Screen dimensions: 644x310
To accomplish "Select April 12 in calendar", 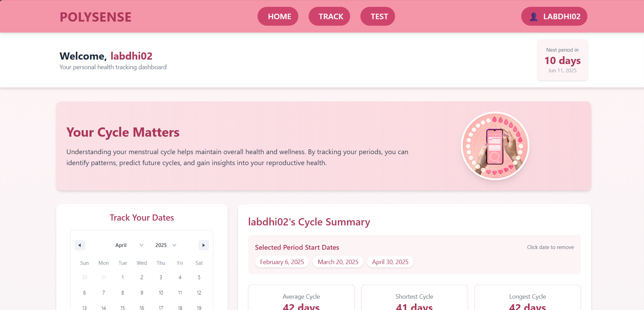I will (x=199, y=293).
